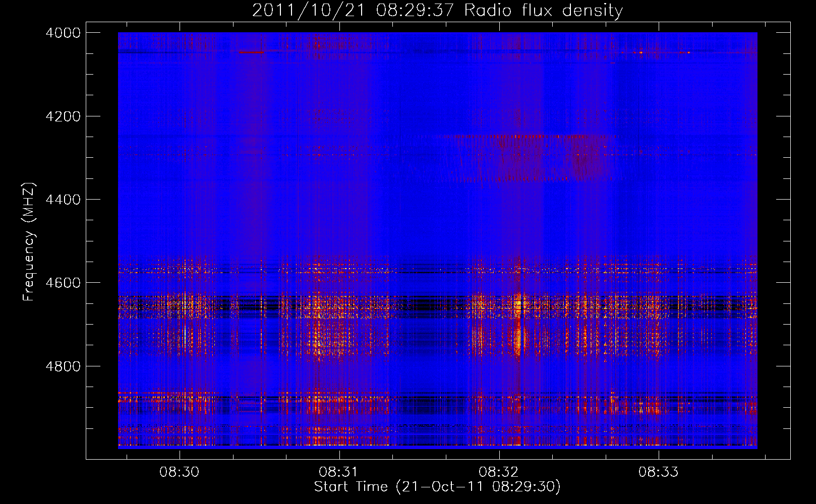
Task: Select the plot title "2011/10/21 08:29:37 Radio flux density"
Action: (x=437, y=10)
